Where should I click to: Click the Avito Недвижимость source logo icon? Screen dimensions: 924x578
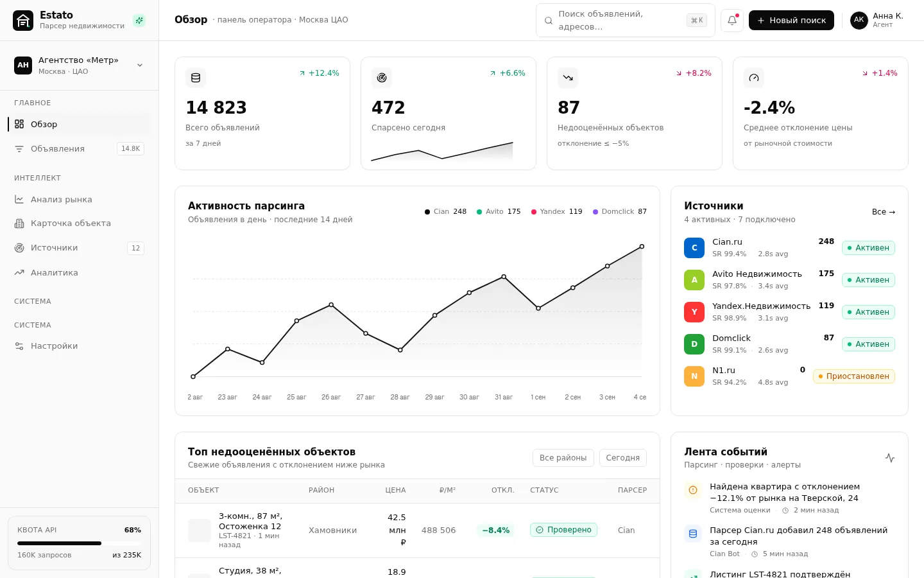pyautogui.click(x=694, y=280)
